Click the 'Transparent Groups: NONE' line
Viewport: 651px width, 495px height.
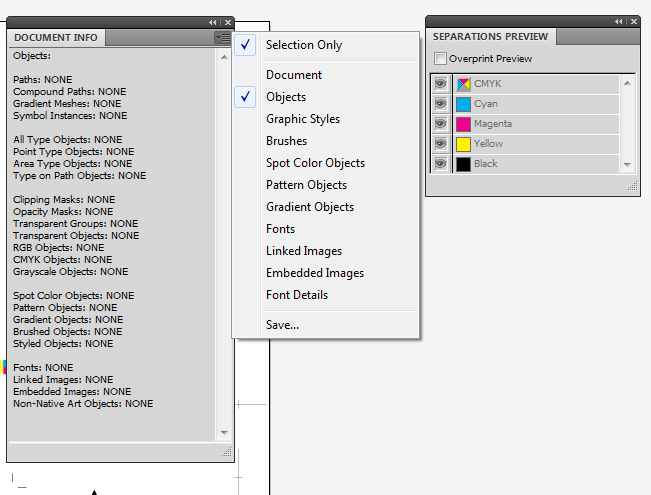[x=75, y=223]
